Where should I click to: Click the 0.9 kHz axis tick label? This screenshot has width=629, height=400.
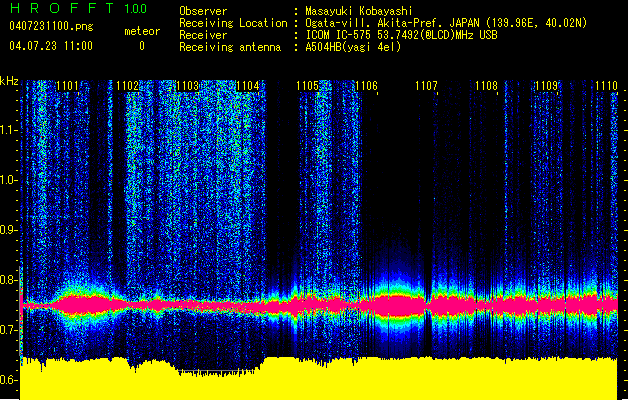pyautogui.click(x=8, y=230)
